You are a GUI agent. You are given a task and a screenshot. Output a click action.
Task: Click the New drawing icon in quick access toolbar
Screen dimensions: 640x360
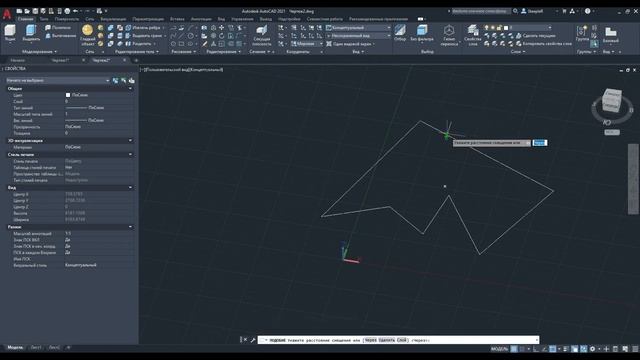[19, 11]
